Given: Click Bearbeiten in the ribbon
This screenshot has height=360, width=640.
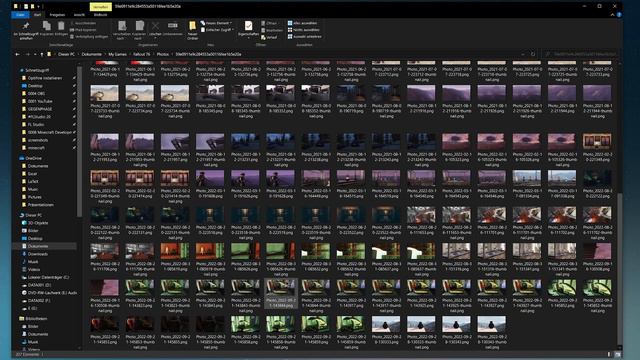Looking at the screenshot, I should tap(271, 30).
